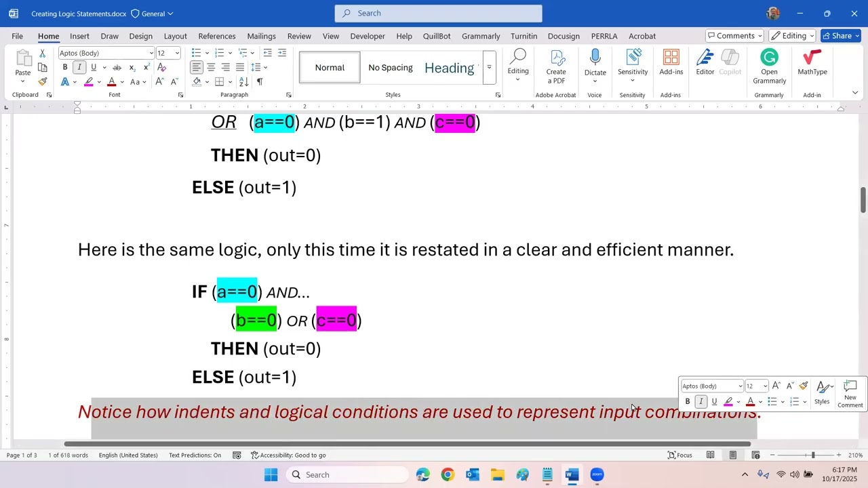Click the Share button

coord(840,36)
